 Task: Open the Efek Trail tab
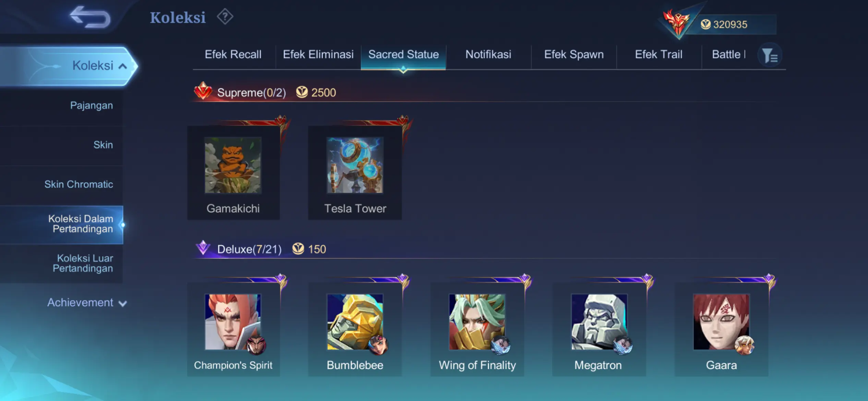click(x=659, y=54)
